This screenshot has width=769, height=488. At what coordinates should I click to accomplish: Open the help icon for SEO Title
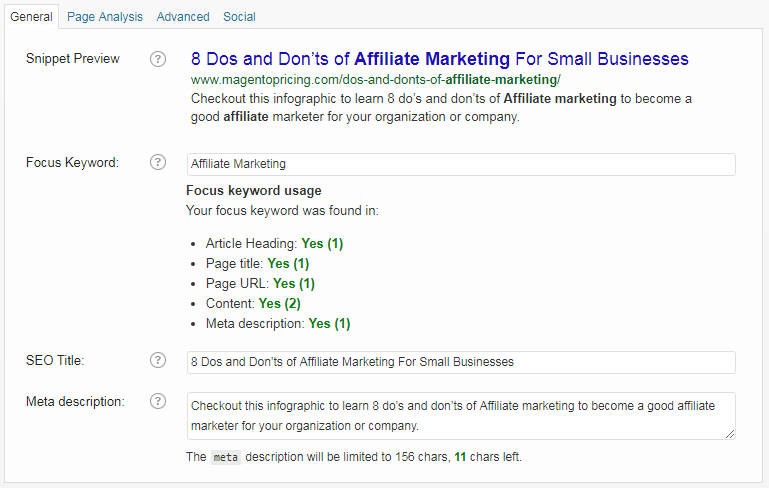(x=157, y=360)
